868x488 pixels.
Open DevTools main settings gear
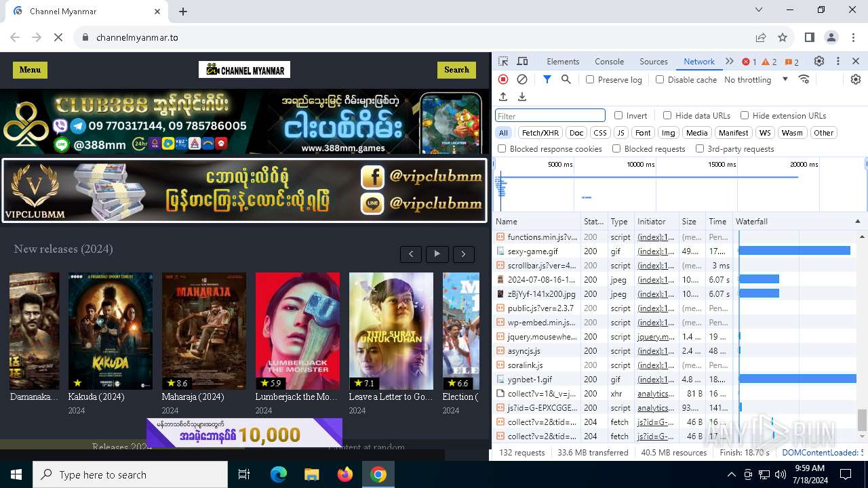coord(819,61)
